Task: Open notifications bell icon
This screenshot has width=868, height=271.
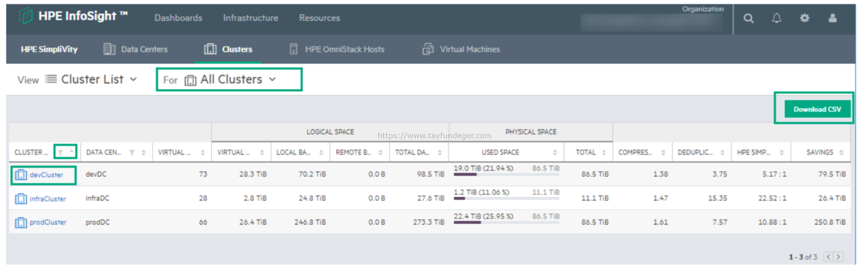Action: click(776, 18)
